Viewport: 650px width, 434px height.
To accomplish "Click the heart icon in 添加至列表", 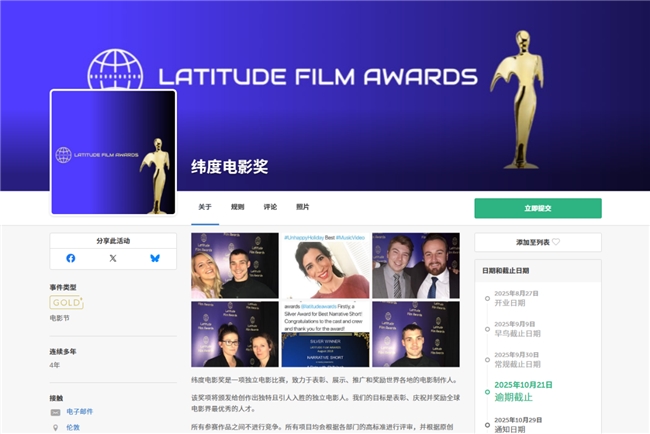I will (557, 242).
